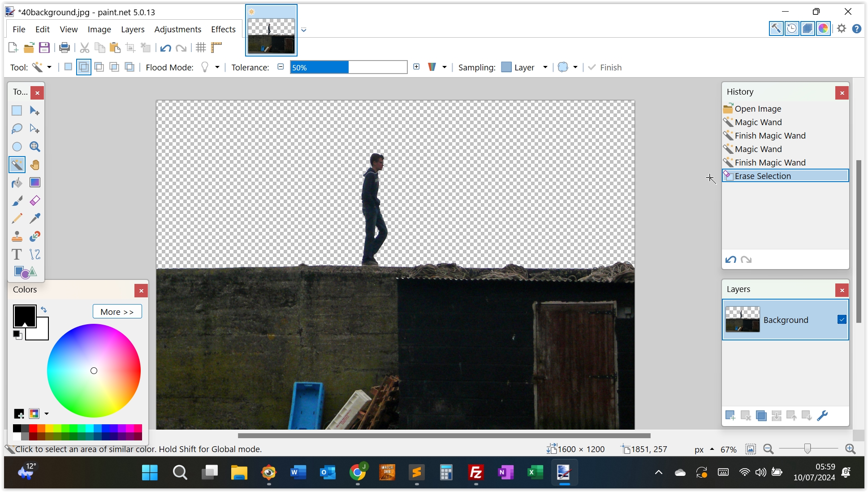This screenshot has width=868, height=492.
Task: Select the Paint Bucket tool
Action: [x=17, y=183]
